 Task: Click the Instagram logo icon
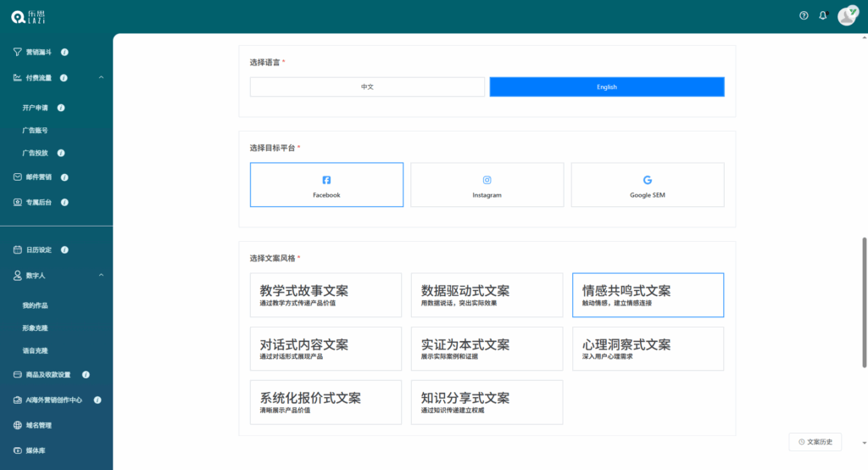tap(487, 180)
